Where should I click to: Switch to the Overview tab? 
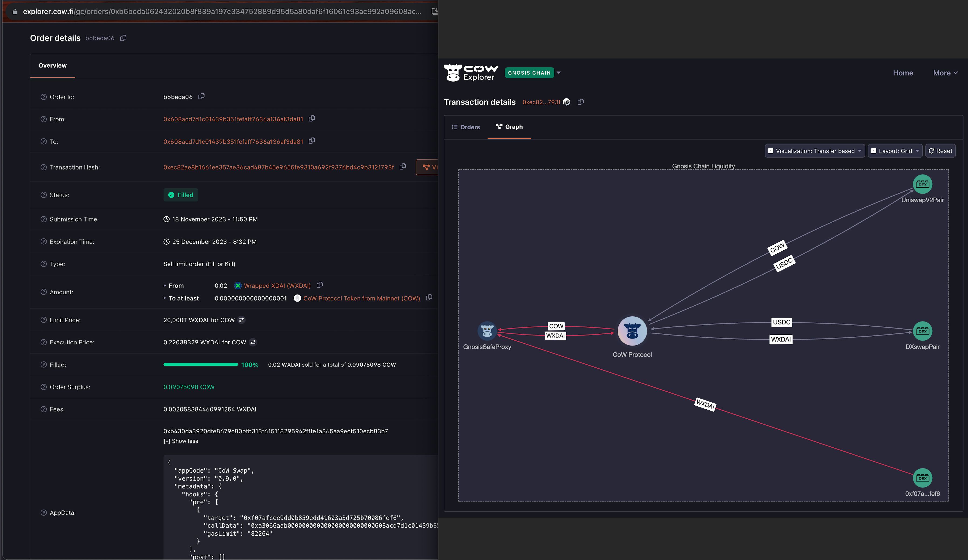click(x=53, y=66)
